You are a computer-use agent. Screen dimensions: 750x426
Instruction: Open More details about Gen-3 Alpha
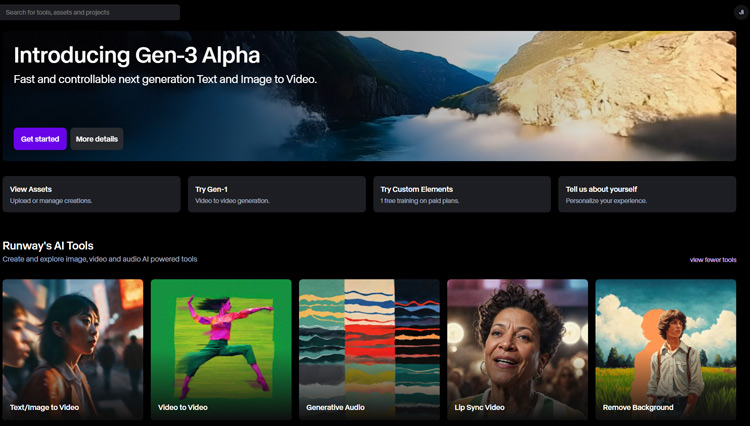tap(97, 139)
